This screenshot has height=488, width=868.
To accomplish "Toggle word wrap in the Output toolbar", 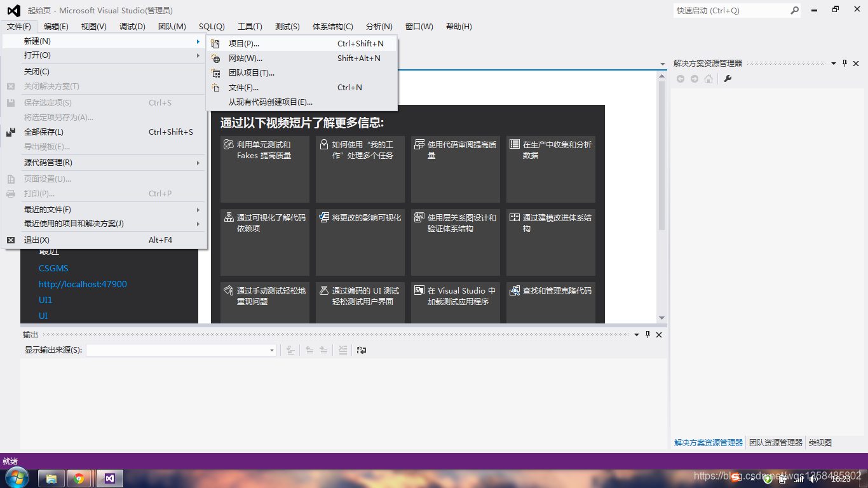I will [362, 350].
